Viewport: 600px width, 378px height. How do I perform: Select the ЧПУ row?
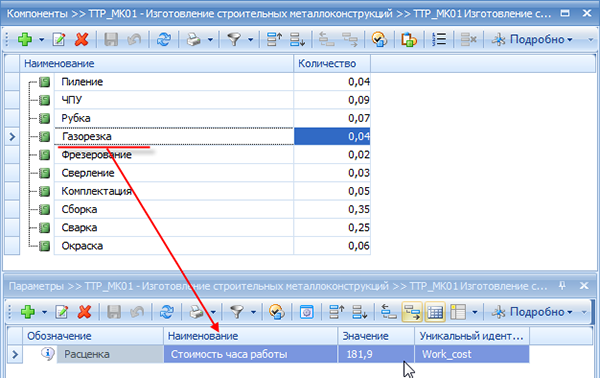coord(174,100)
